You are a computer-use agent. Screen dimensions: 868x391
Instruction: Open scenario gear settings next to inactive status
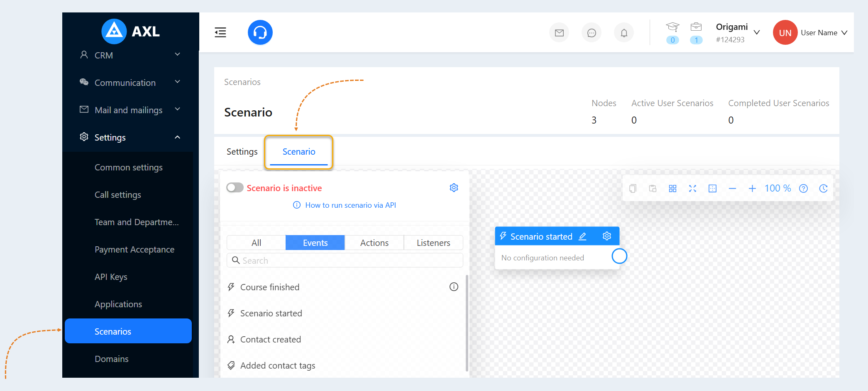pyautogui.click(x=454, y=188)
